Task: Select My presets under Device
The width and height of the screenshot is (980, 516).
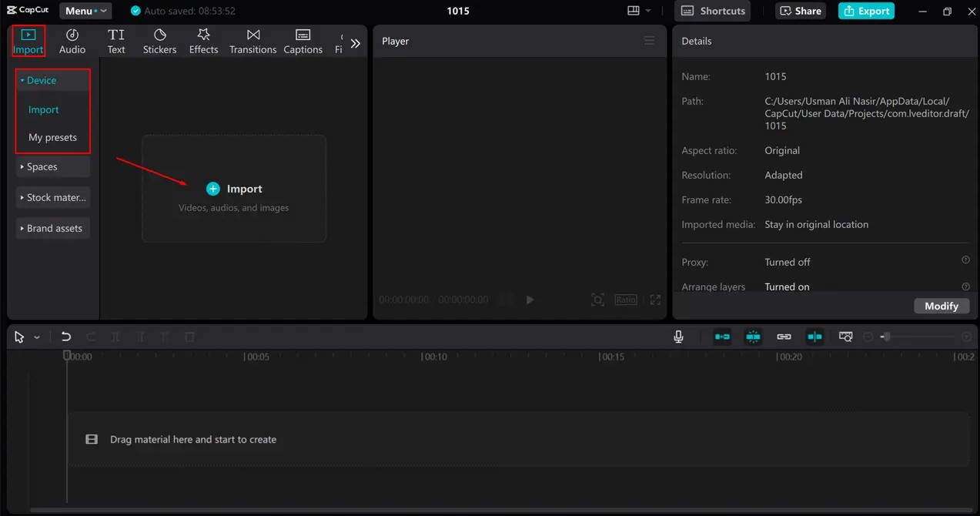Action: (53, 137)
